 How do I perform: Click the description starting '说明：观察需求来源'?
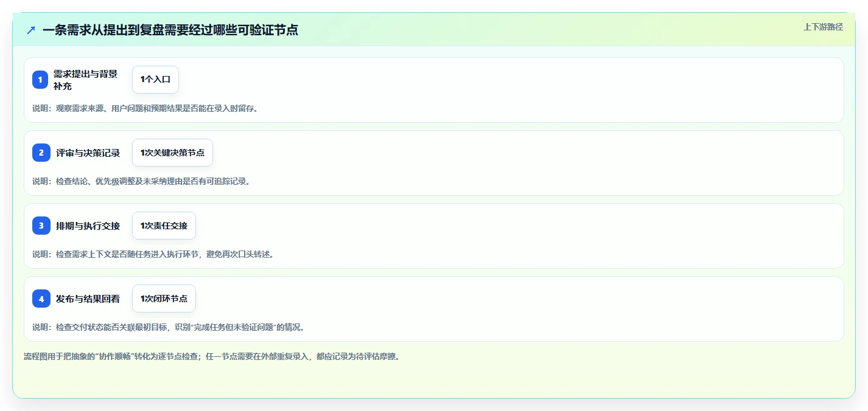[x=145, y=108]
